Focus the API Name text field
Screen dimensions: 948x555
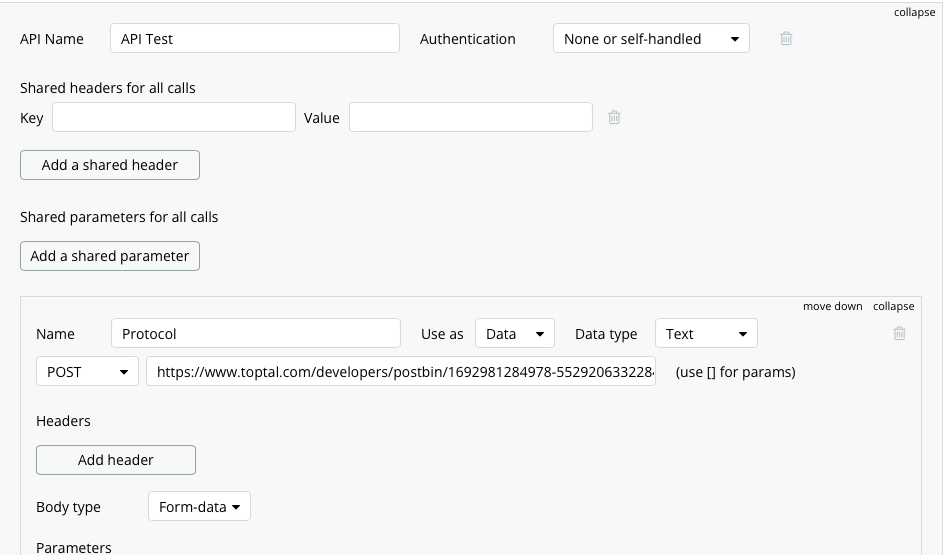tap(254, 39)
